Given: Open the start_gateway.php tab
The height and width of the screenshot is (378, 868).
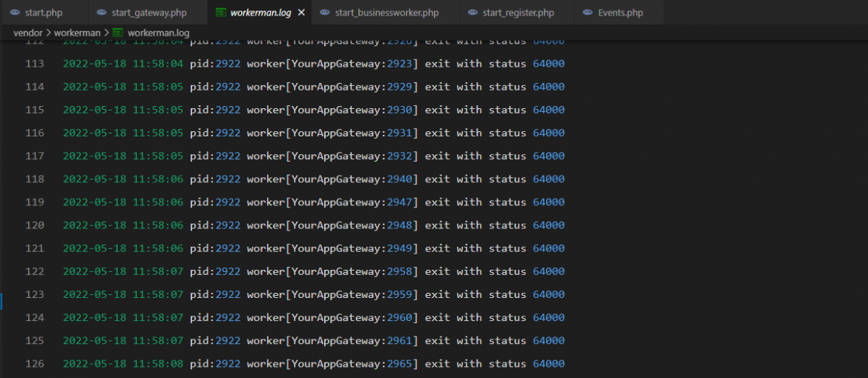Looking at the screenshot, I should coord(148,12).
